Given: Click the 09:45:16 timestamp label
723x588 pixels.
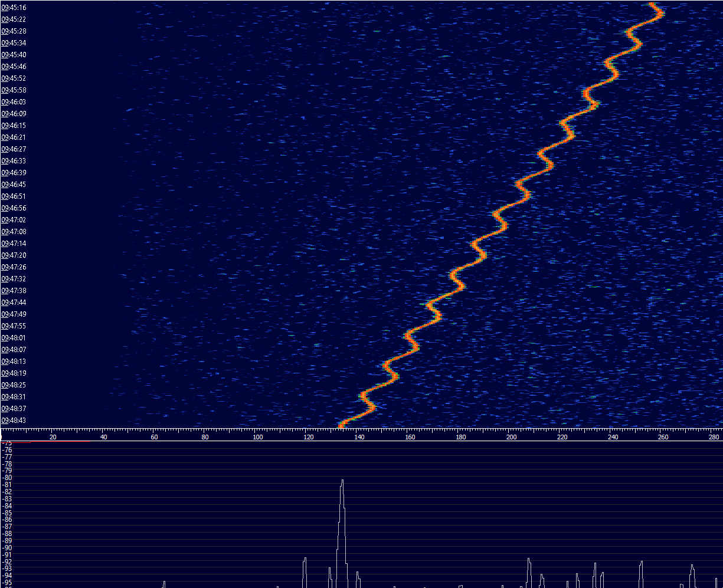Looking at the screenshot, I should (x=14, y=8).
